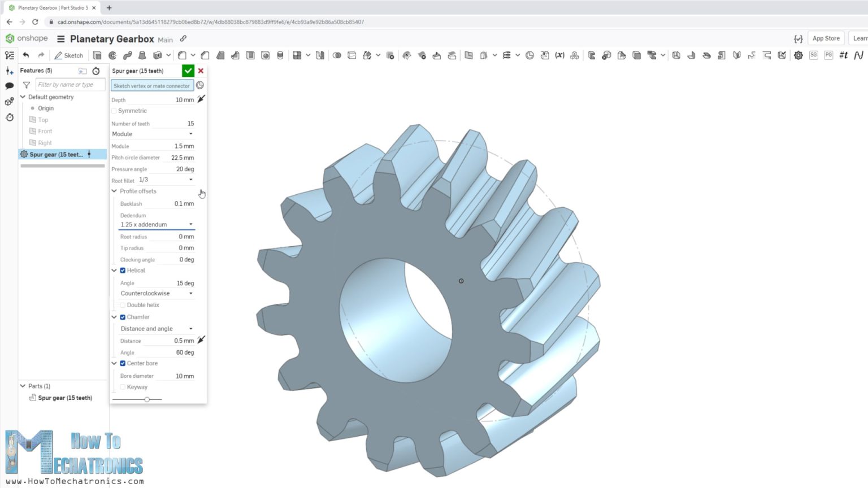Image resolution: width=868 pixels, height=488 pixels.
Task: Open the document menu next to Planetary Gearbox
Action: pos(60,39)
